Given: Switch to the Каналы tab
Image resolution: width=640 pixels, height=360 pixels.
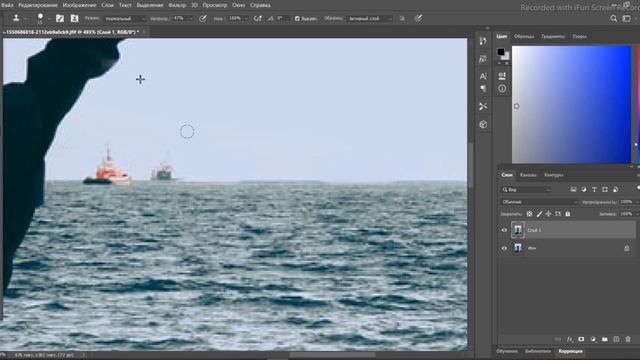Looking at the screenshot, I should click(x=528, y=175).
